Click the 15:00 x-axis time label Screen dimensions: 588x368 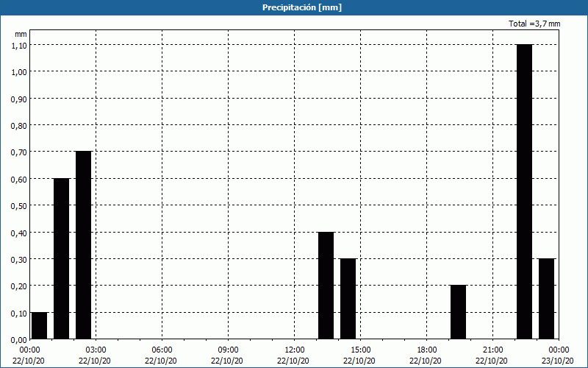(x=361, y=350)
